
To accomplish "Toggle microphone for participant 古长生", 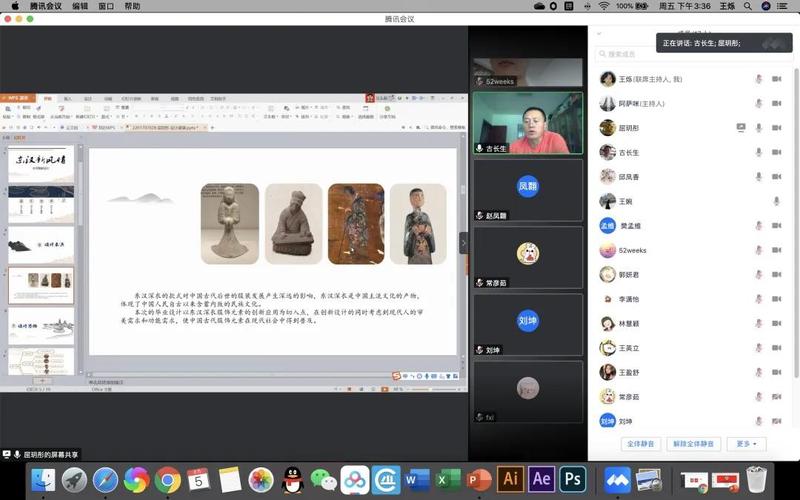I will [x=759, y=153].
